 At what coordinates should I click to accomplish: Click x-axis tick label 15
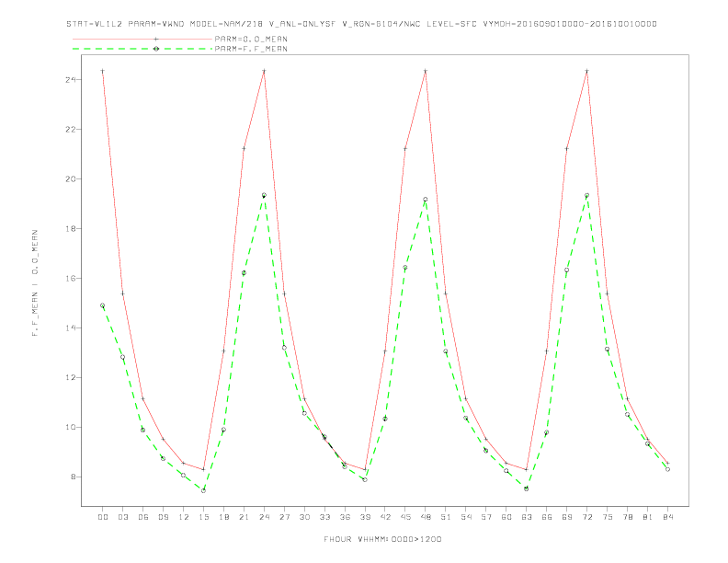[203, 517]
